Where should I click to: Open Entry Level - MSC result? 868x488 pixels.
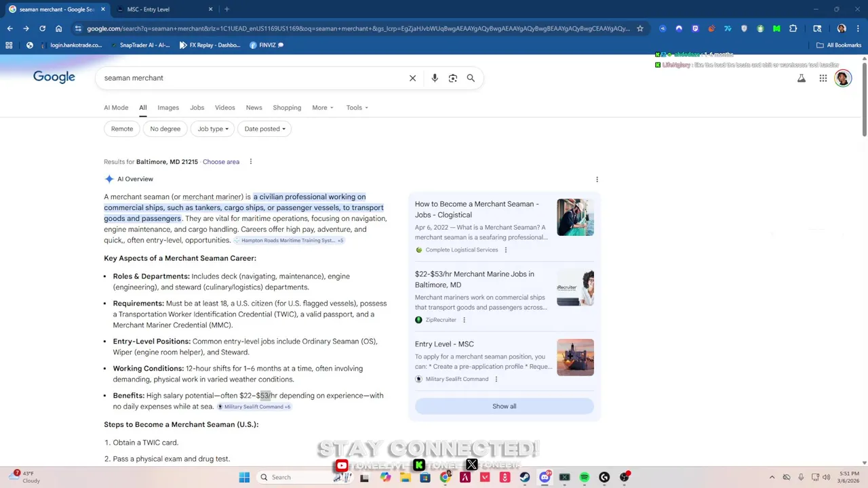pos(444,344)
